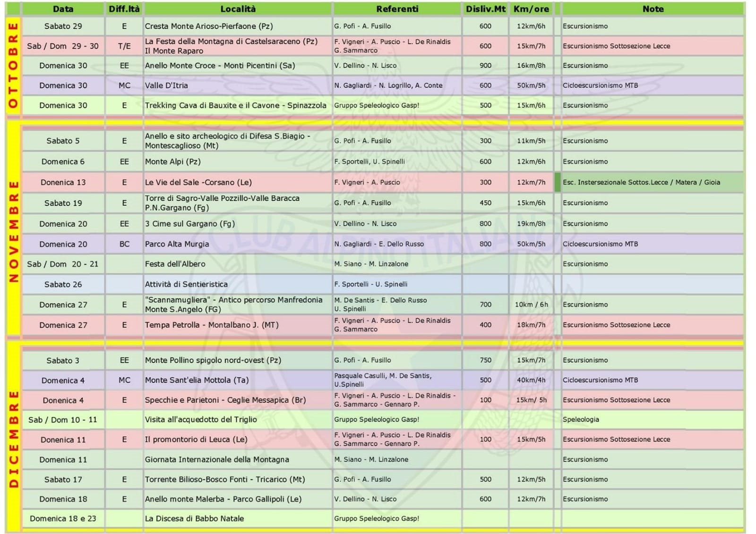Select 'F. Sportelli, U. Spinelli' referenti cell
Viewport: 756px width, 534px height.
(x=397, y=161)
